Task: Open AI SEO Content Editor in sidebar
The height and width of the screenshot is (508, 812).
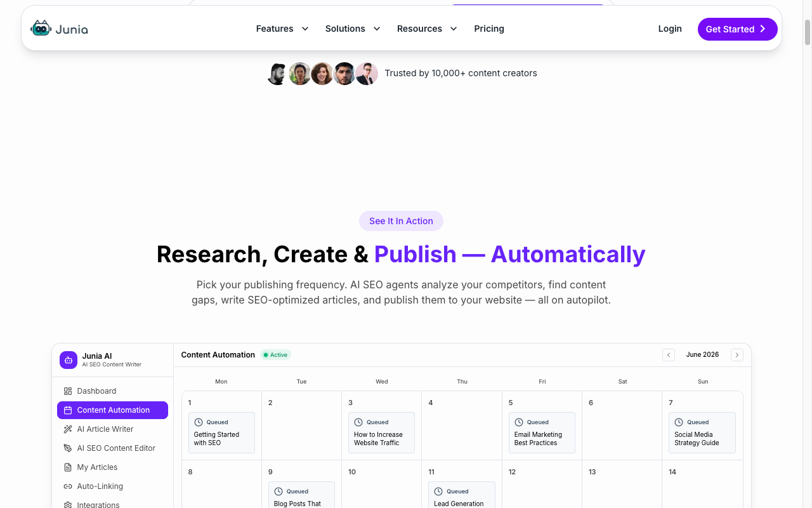Action: 112,448
